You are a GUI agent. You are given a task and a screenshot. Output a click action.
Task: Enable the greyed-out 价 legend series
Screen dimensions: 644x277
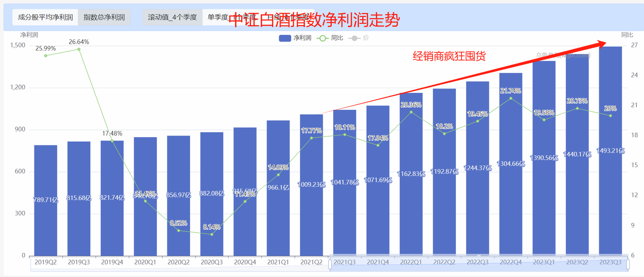coord(366,38)
